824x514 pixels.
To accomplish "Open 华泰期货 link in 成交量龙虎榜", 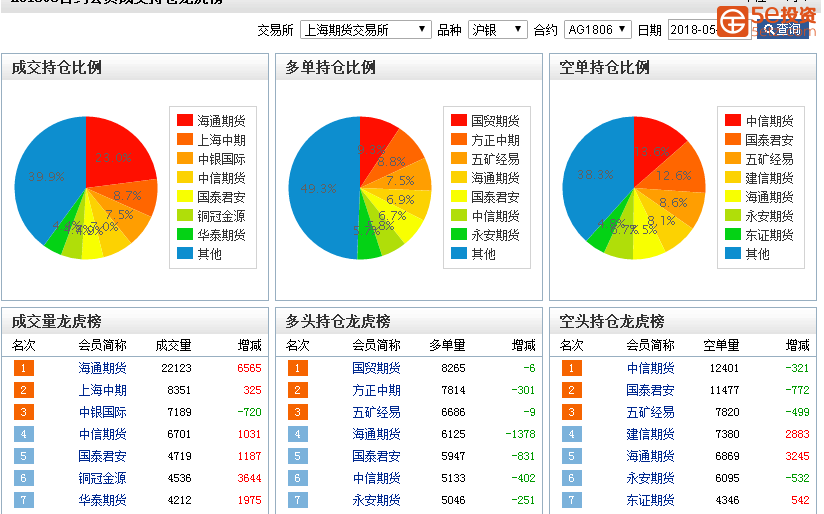I will [x=102, y=500].
